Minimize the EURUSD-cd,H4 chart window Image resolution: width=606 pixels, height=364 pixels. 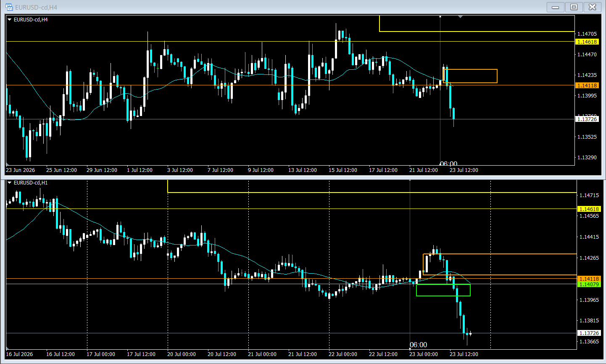point(555,7)
